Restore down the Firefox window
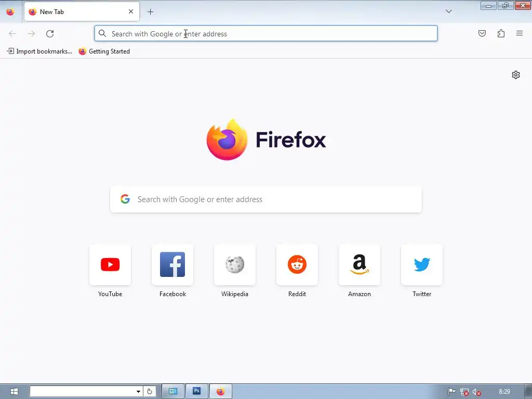 point(505,5)
